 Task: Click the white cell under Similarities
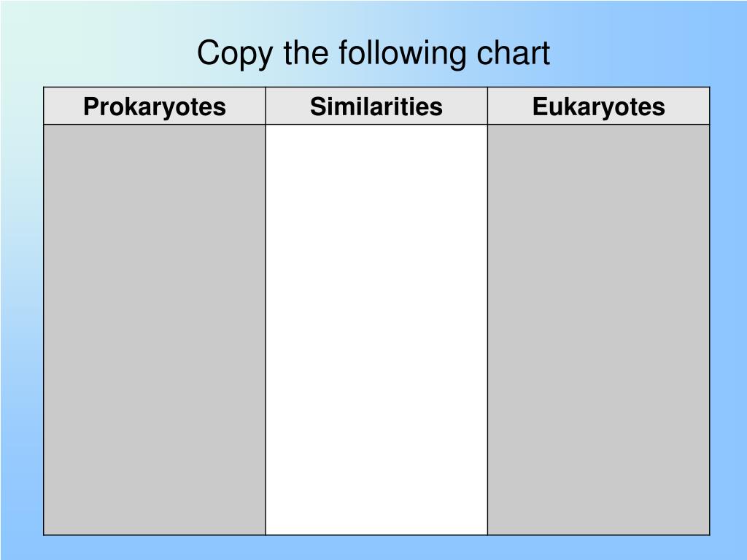[x=376, y=330]
